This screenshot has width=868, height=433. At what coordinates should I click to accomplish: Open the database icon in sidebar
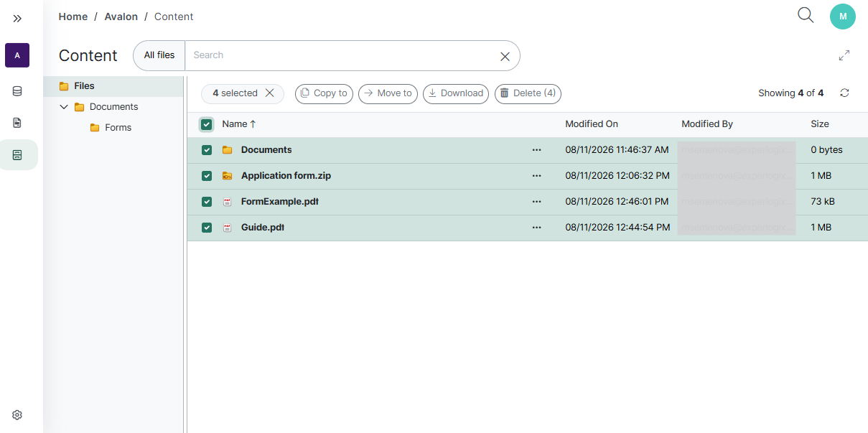click(x=17, y=91)
